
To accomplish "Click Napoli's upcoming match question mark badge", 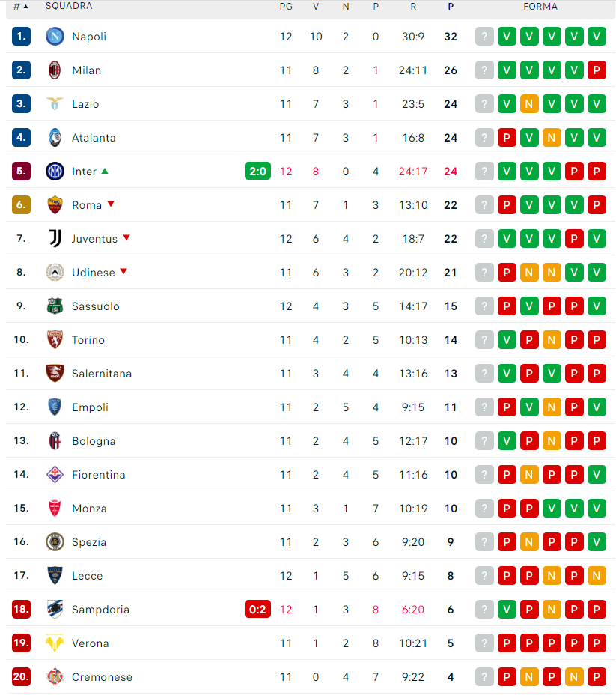I will pos(484,37).
